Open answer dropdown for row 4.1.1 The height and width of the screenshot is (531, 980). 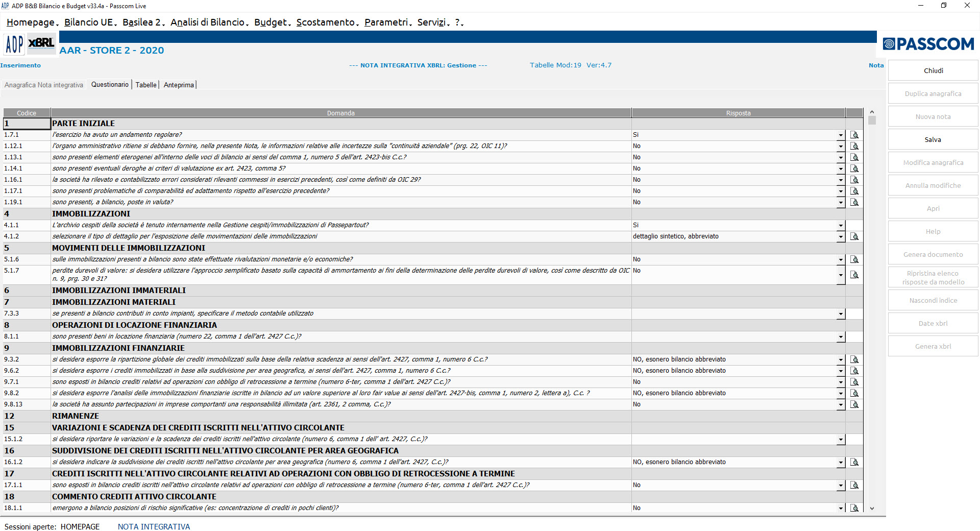(841, 226)
